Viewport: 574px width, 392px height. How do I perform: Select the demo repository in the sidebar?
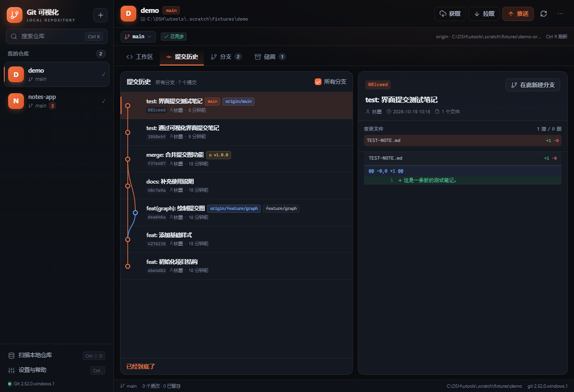pos(56,75)
